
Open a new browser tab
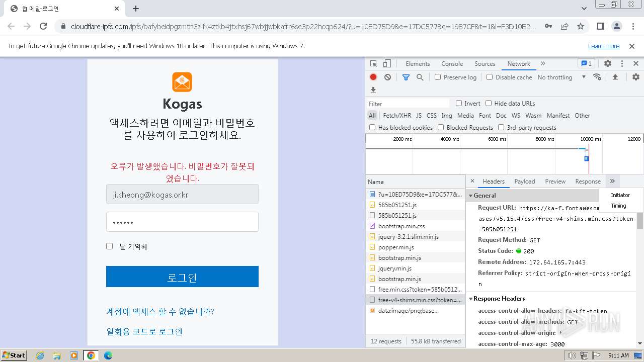click(136, 9)
